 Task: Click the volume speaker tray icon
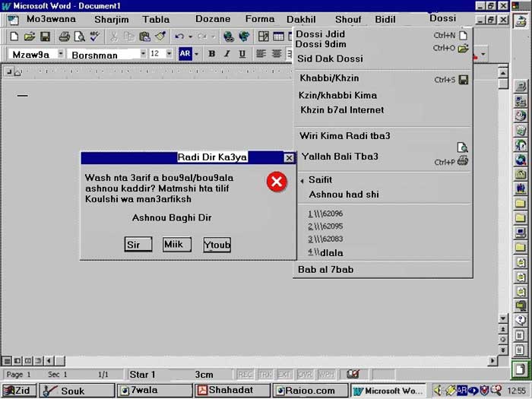click(439, 391)
